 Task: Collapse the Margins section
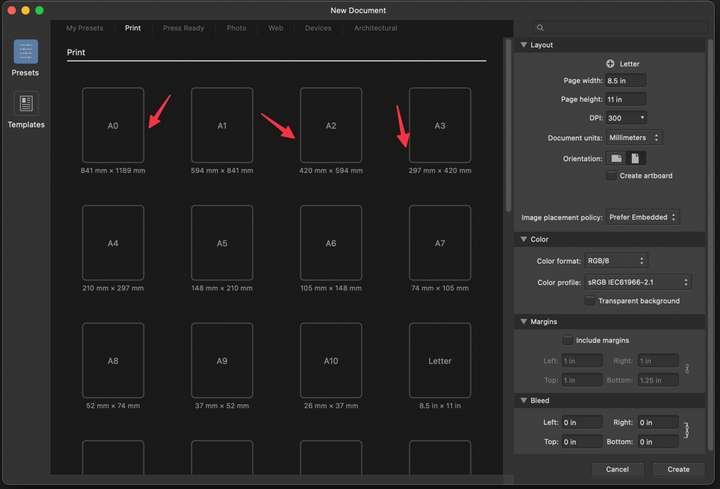coord(523,322)
